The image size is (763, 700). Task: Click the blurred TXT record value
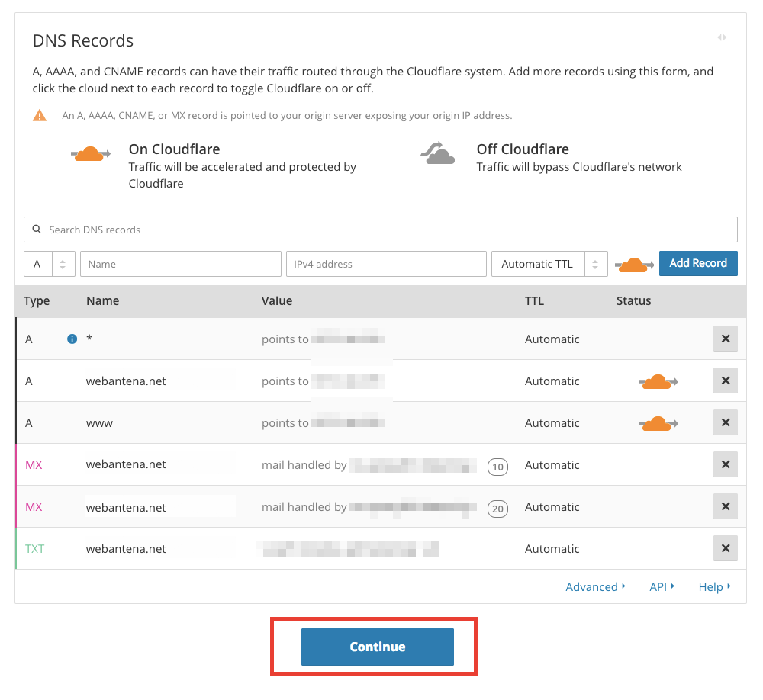(347, 549)
